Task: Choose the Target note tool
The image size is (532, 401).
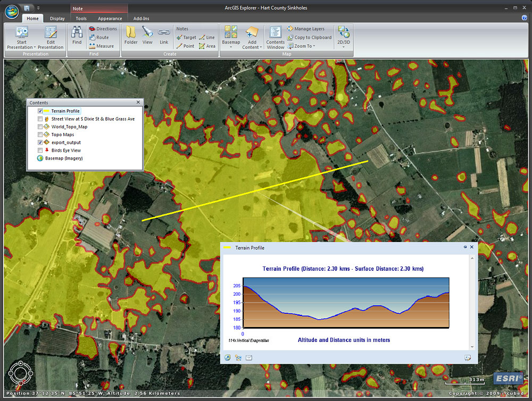Action: click(x=186, y=37)
